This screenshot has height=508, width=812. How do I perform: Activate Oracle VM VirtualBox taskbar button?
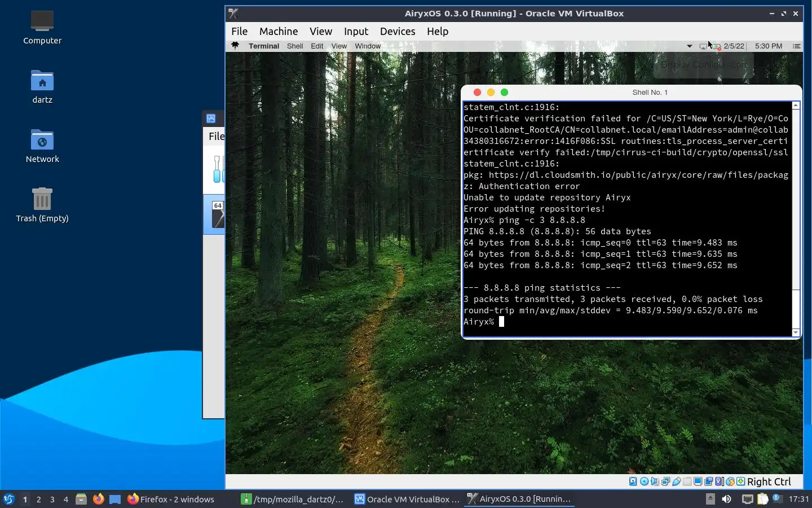point(407,499)
